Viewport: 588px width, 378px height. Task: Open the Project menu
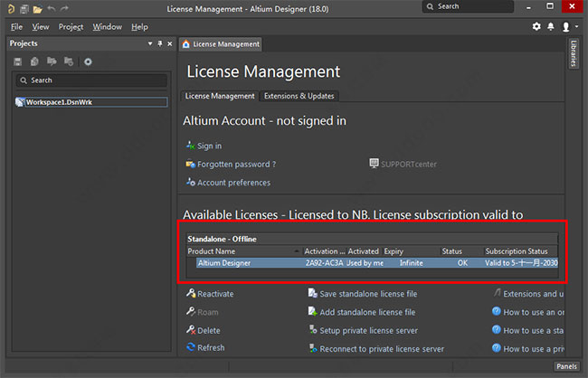point(71,27)
